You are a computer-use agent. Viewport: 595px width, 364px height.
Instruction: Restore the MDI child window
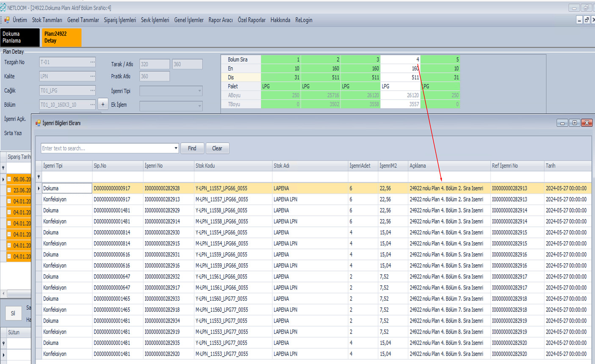click(x=587, y=20)
